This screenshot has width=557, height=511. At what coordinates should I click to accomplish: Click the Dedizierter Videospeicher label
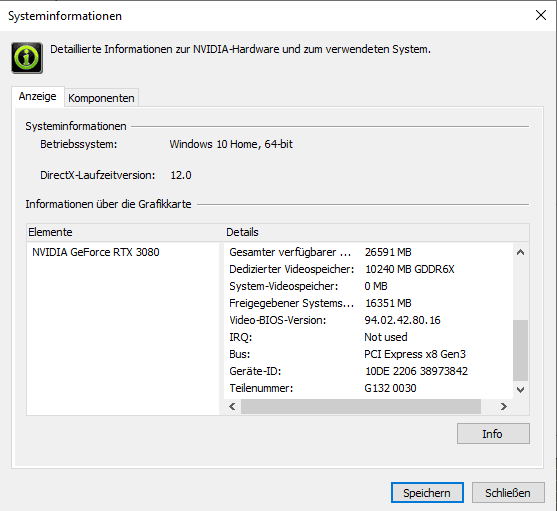292,269
